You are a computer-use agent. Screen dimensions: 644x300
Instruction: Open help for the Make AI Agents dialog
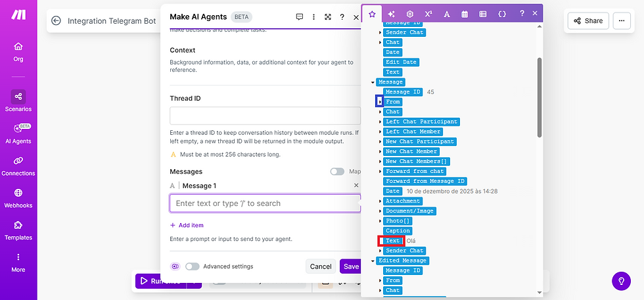[x=342, y=17]
